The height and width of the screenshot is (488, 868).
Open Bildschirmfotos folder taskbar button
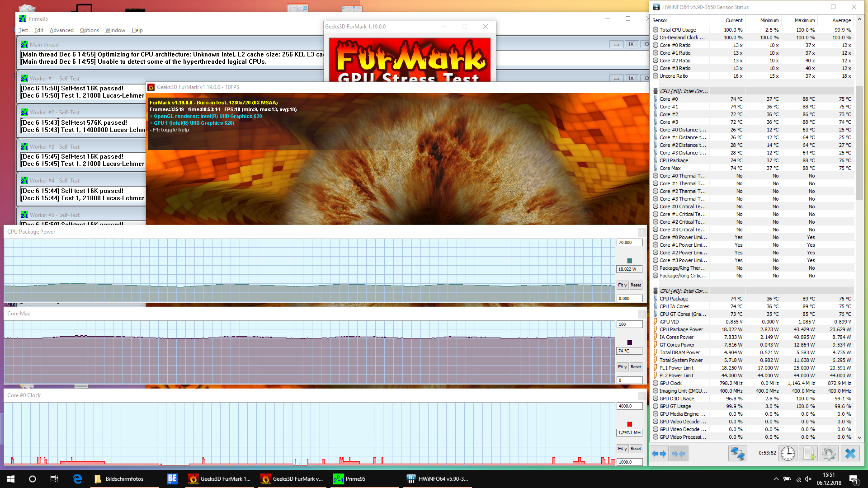[x=124, y=479]
